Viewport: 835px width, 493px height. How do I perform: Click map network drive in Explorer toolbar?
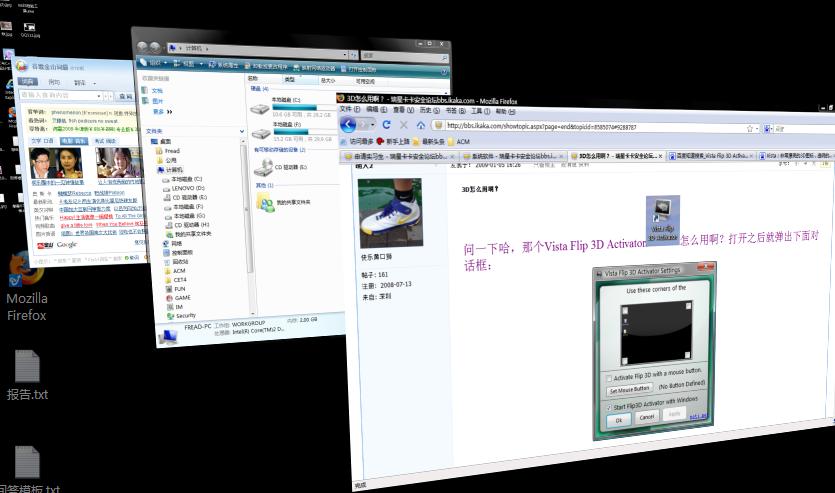pyautogui.click(x=314, y=68)
